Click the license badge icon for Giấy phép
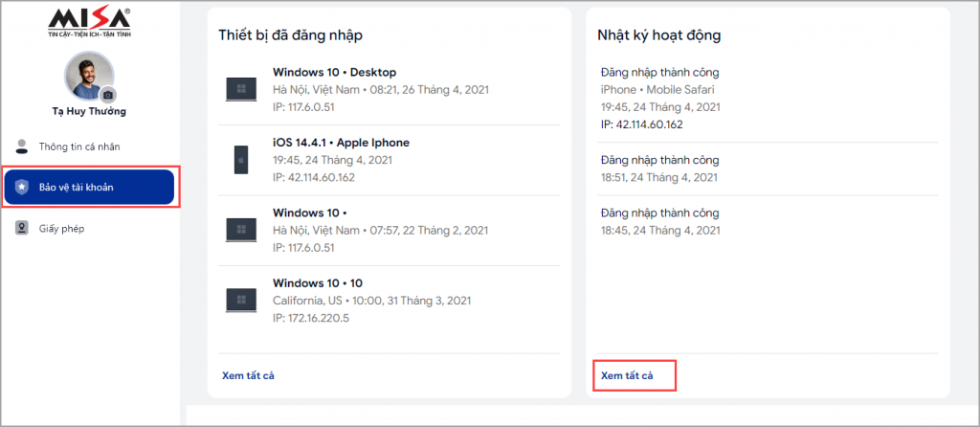 coord(21,228)
